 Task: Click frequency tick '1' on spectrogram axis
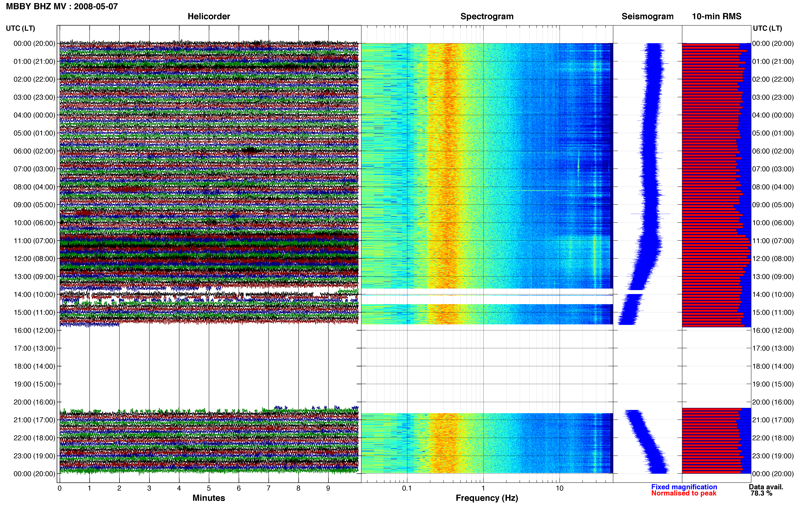point(483,488)
